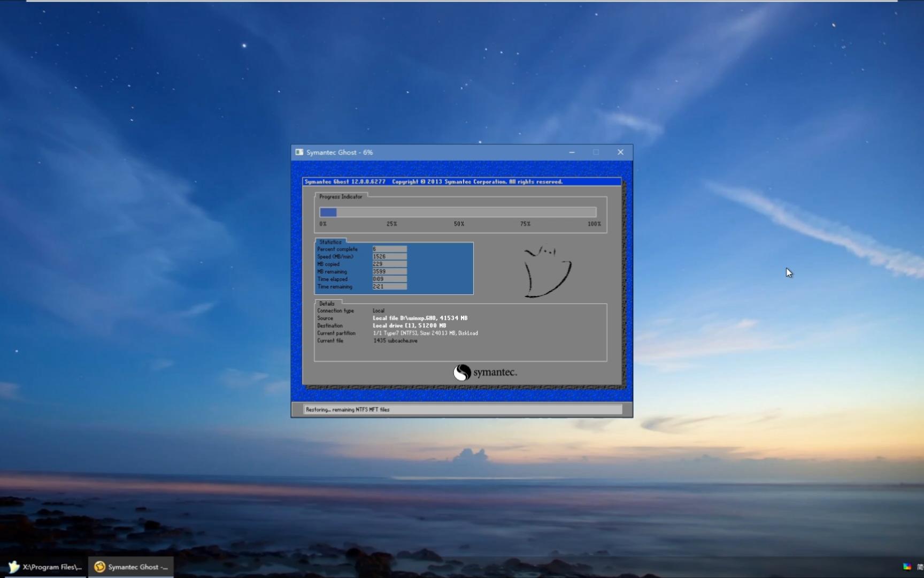Switch to the Symantec Ghost taskbar button
The image size is (924, 578).
[x=131, y=567]
